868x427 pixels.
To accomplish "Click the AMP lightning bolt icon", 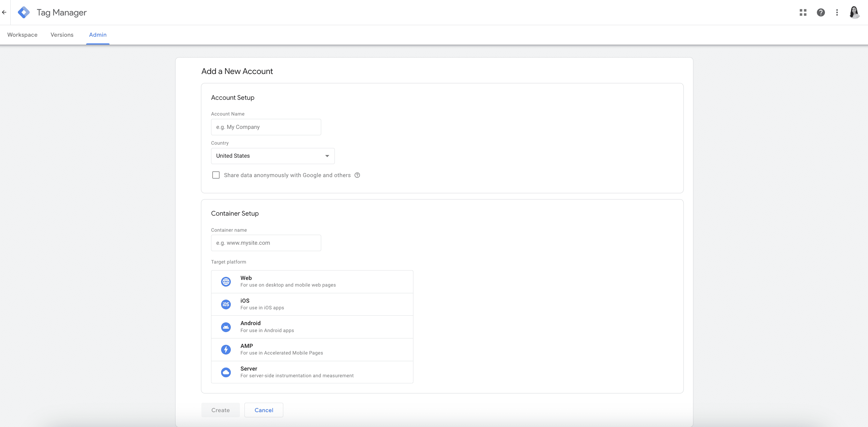I will 226,349.
